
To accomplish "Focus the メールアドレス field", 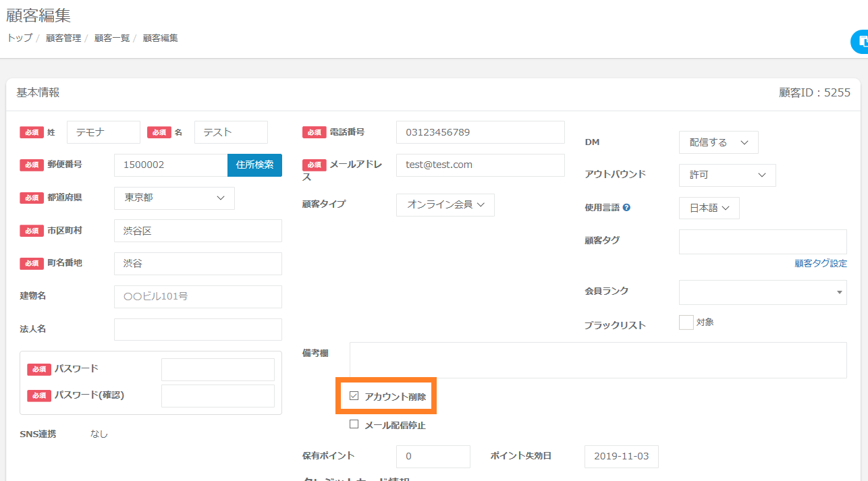I will (480, 165).
